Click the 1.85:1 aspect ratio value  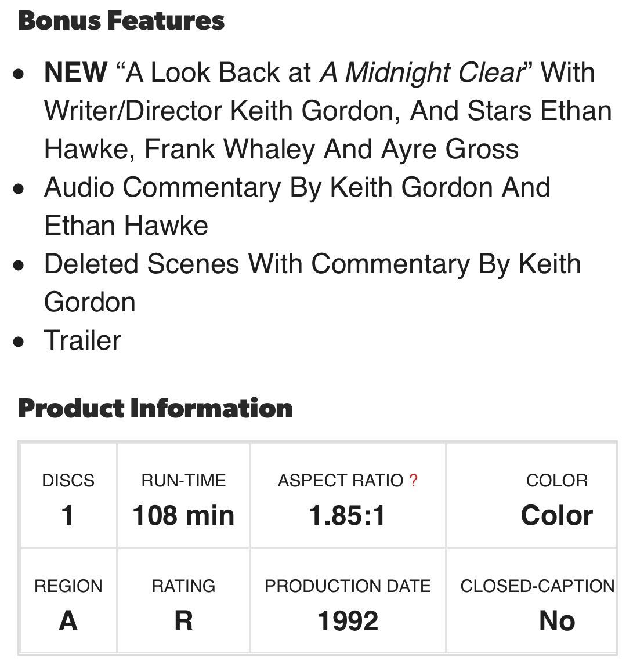348,515
